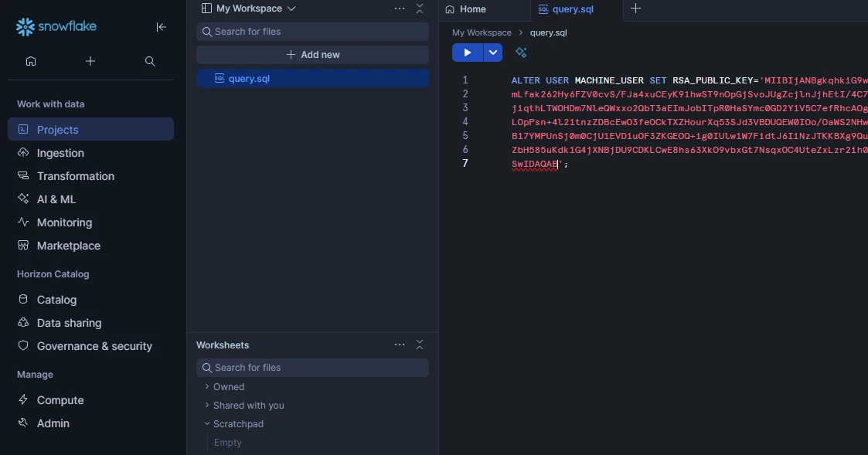Open run options dropdown arrow
This screenshot has height=455, width=868.
[x=493, y=53]
